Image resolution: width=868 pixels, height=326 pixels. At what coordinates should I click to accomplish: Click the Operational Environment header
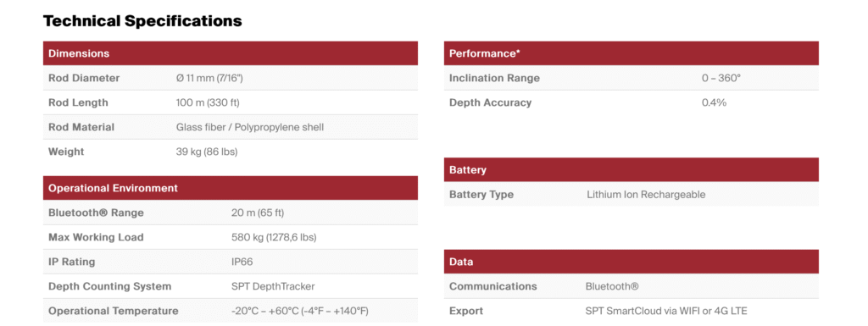(231, 188)
